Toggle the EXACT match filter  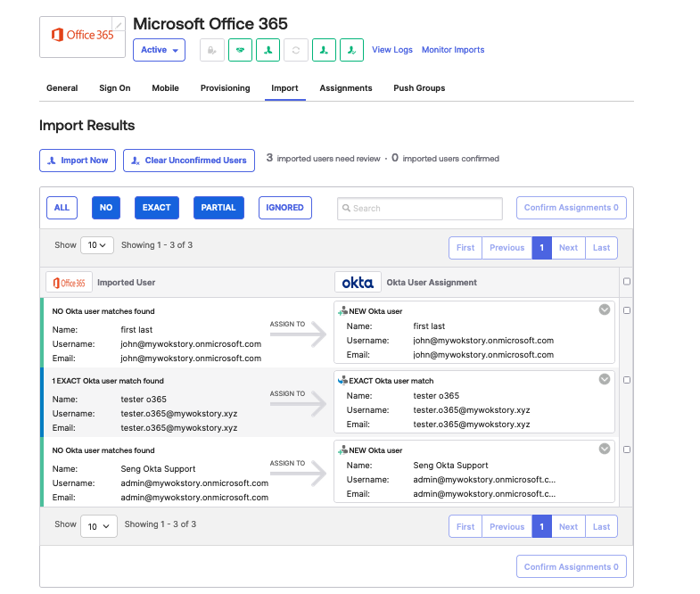tap(157, 208)
